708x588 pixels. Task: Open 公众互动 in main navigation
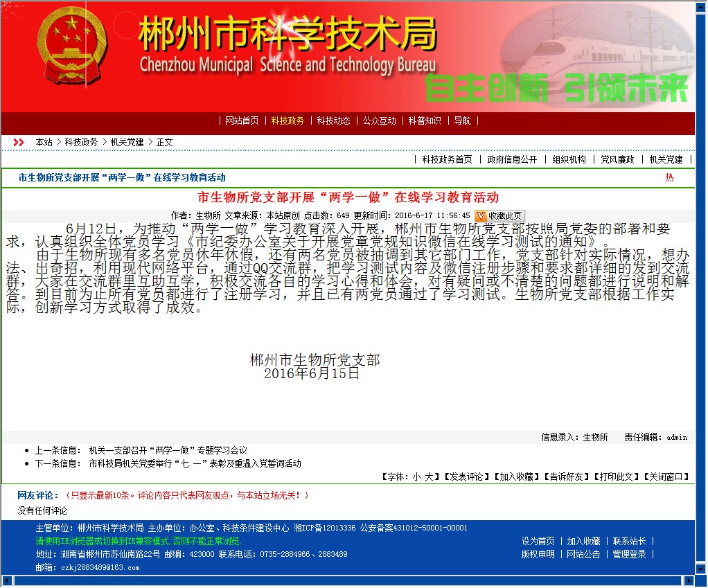click(x=380, y=121)
